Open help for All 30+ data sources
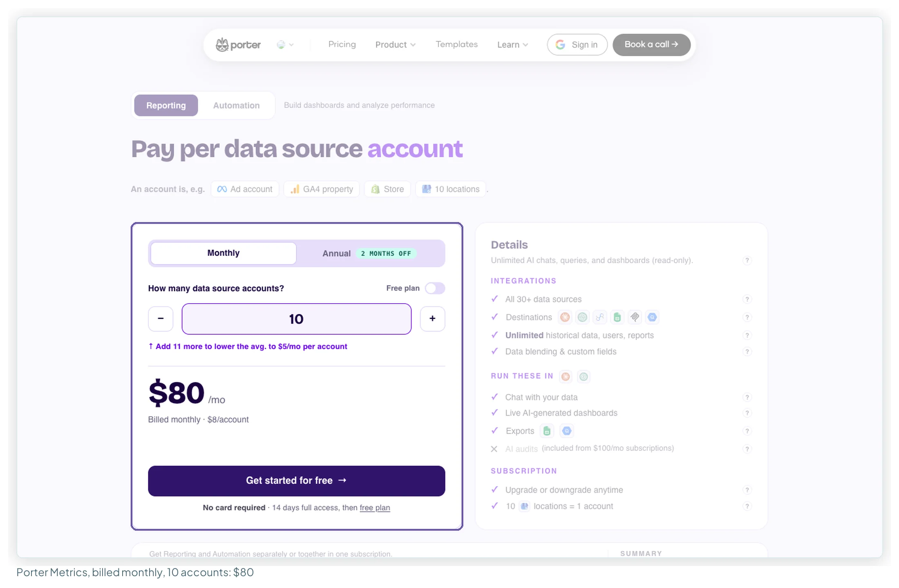This screenshot has width=899, height=588. [x=747, y=299]
